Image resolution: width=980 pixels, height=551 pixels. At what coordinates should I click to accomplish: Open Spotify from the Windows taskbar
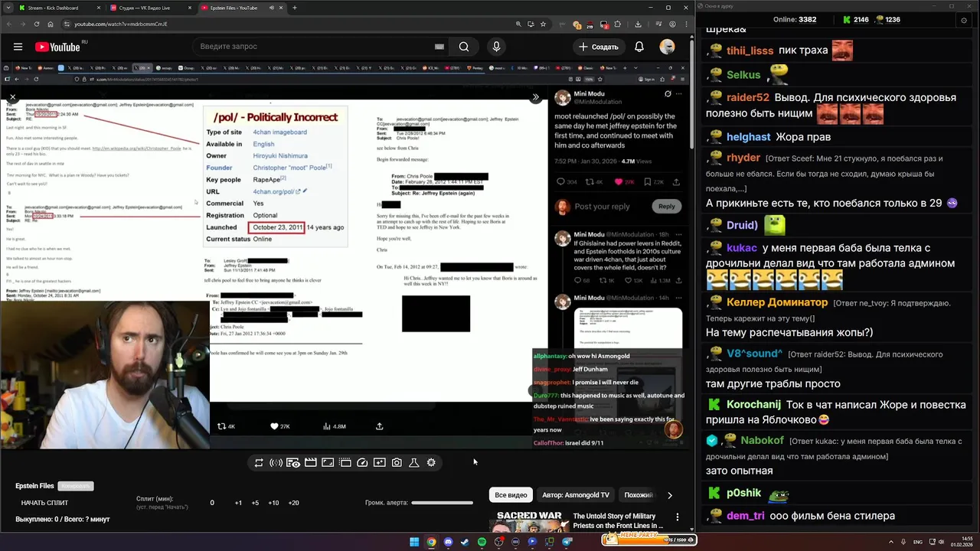pos(482,542)
